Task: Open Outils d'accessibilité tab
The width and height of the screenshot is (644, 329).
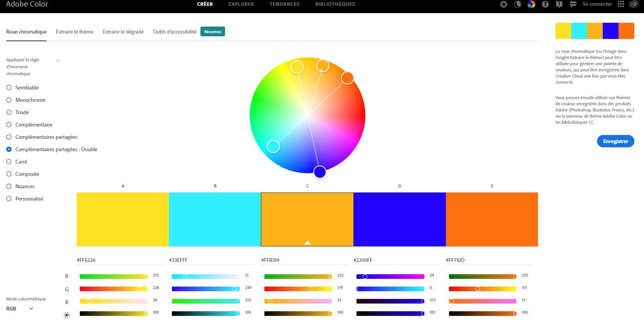Action: pos(175,32)
